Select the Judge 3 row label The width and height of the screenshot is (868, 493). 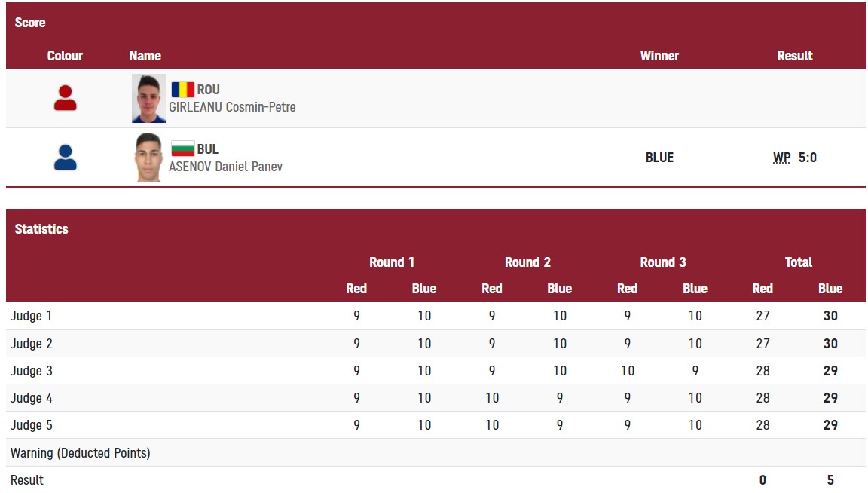pos(31,371)
